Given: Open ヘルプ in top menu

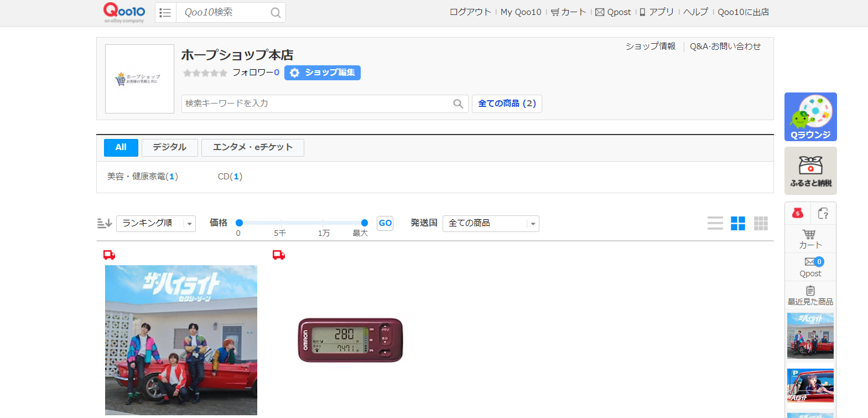Looking at the screenshot, I should [696, 12].
